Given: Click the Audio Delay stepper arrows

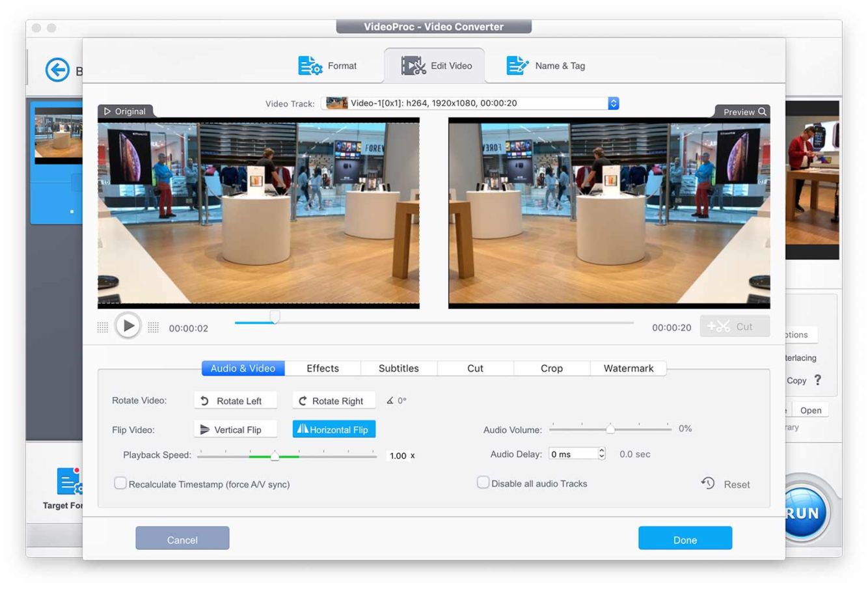Looking at the screenshot, I should pos(602,454).
